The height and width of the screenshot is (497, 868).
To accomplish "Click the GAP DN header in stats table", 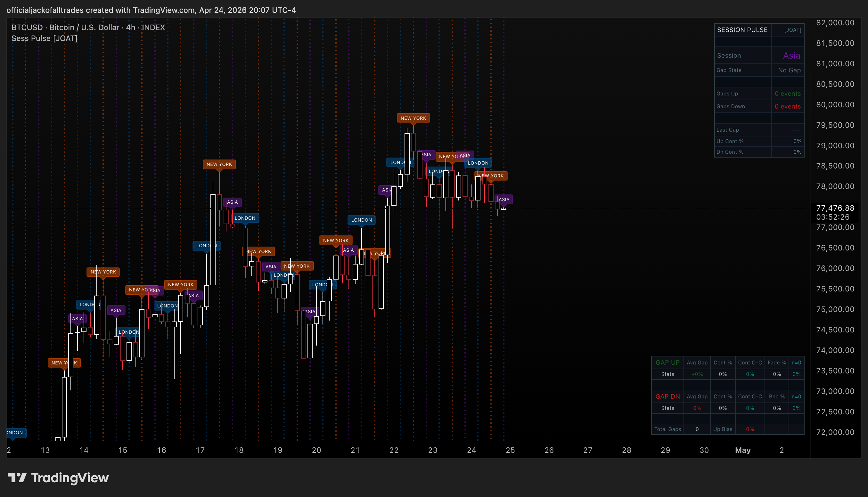I will 667,396.
